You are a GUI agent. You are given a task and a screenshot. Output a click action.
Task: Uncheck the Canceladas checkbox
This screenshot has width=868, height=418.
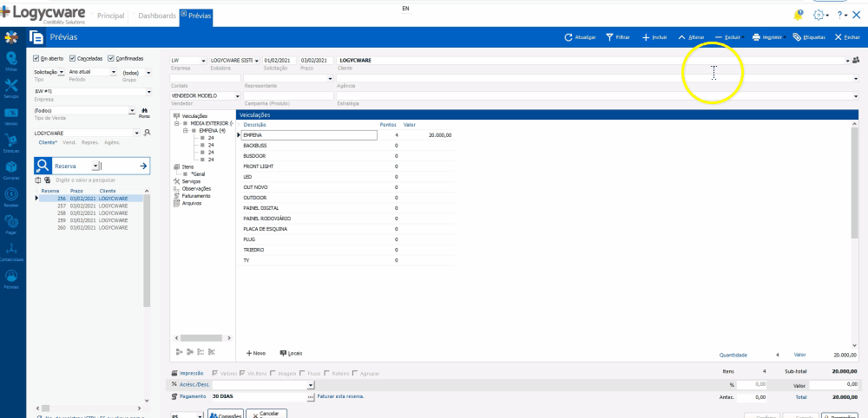(73, 58)
